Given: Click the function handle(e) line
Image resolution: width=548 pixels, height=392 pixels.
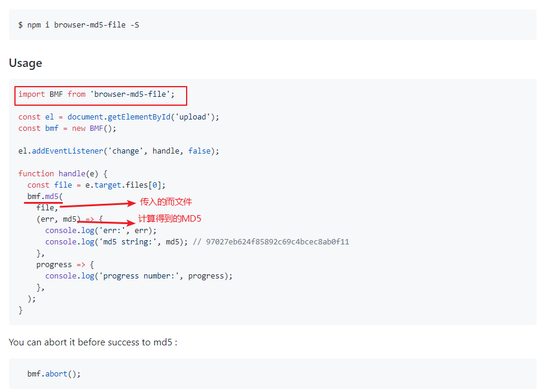Looking at the screenshot, I should click(x=63, y=174).
